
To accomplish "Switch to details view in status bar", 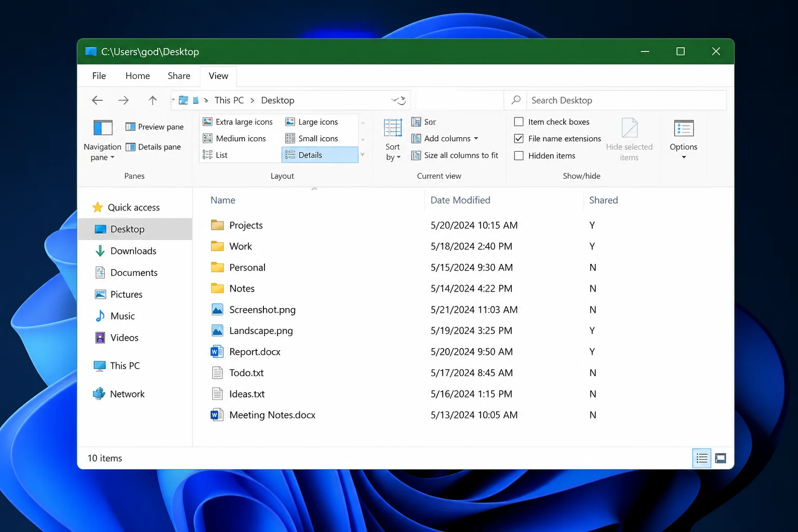I will point(702,458).
